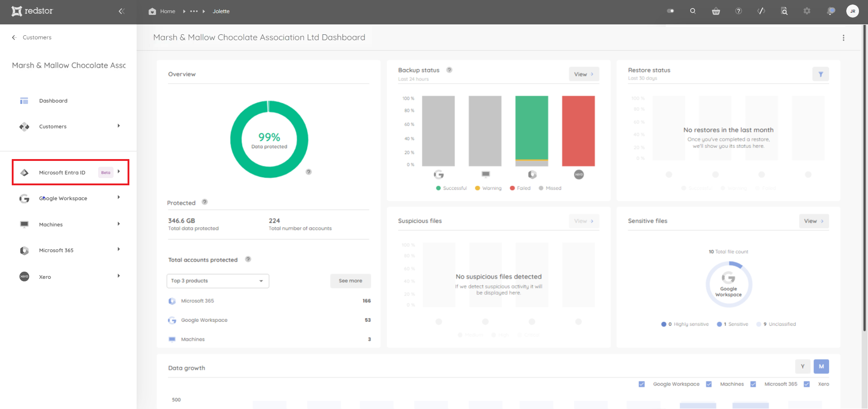The width and height of the screenshot is (868, 409).
Task: Open the settings gear icon
Action: tap(807, 11)
